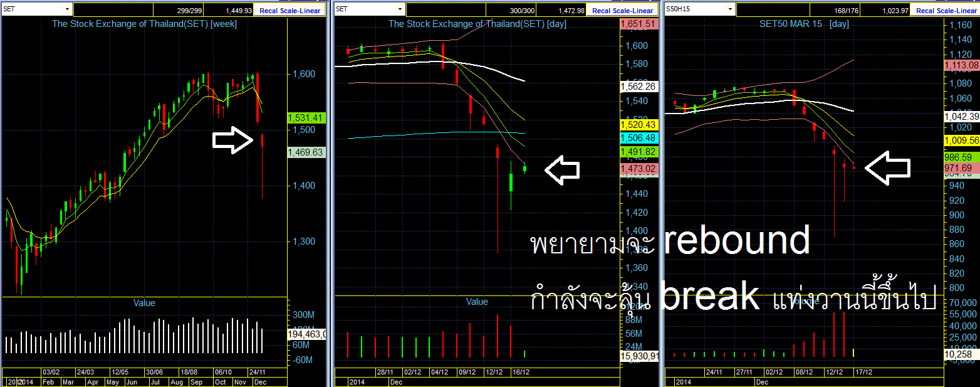Click the 09/12 date on daily SET axis
980x387 pixels.
pos(467,372)
